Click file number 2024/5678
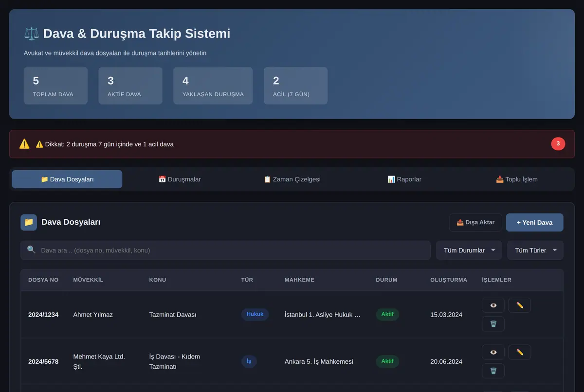Viewport: 584px width, 392px height. (43, 362)
